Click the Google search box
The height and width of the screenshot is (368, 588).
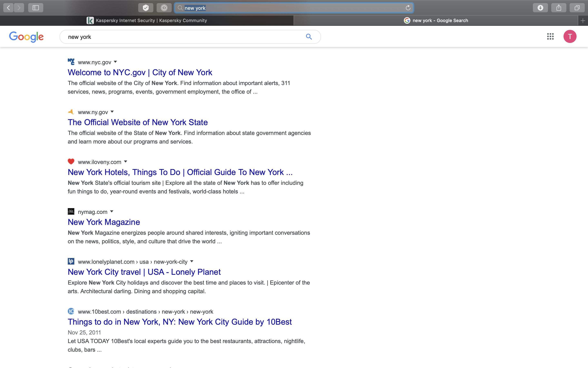[x=190, y=37]
